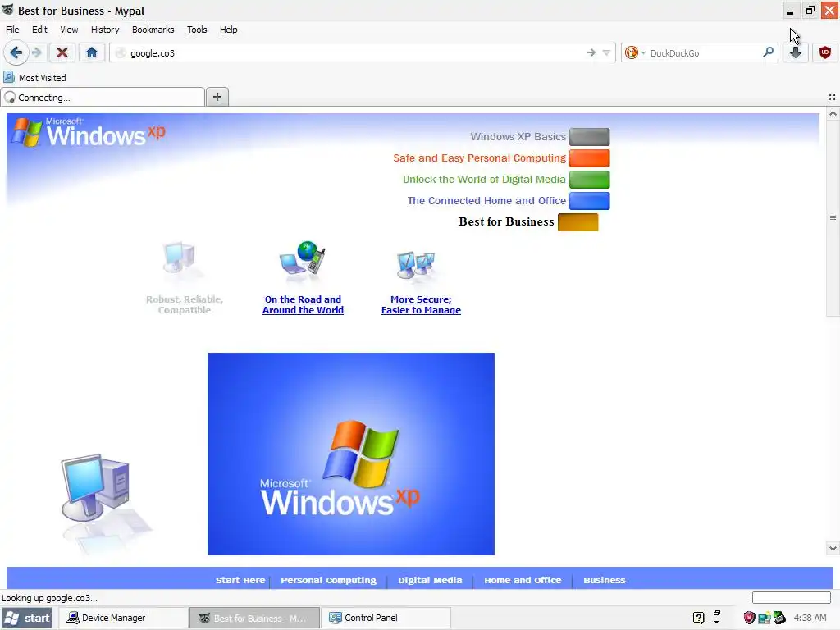Click the page scrollbar down arrow
This screenshot has width=840, height=630.
[833, 548]
